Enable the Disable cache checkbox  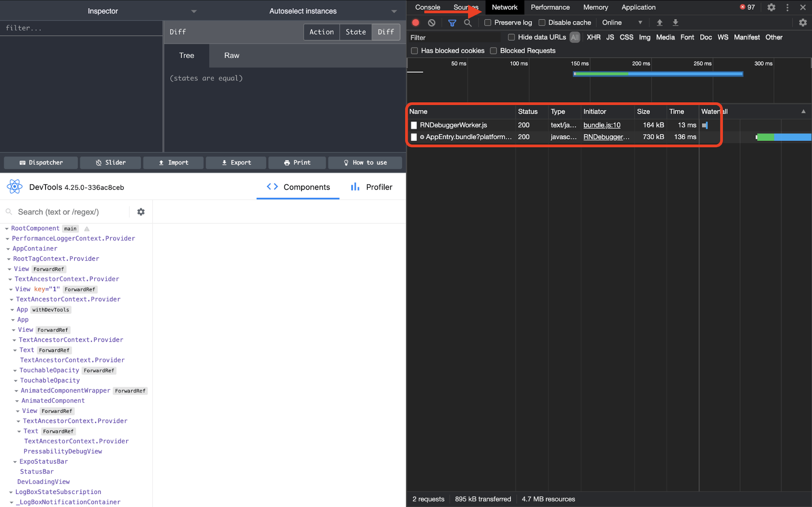click(542, 23)
